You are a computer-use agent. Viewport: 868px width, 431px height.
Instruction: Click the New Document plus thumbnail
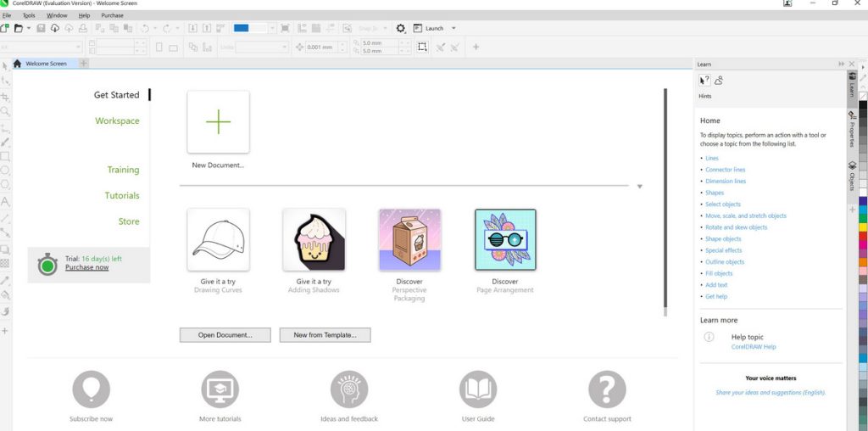218,122
